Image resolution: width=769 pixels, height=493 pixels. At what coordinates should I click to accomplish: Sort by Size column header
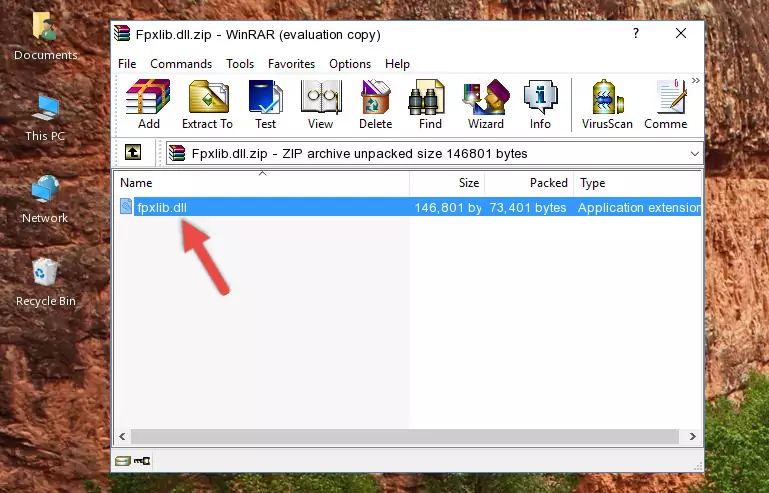[447, 183]
